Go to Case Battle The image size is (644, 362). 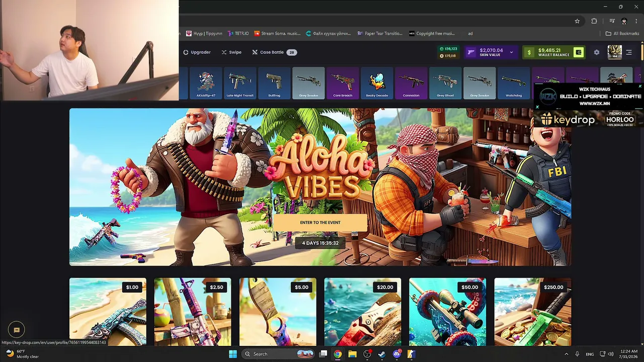click(x=274, y=52)
